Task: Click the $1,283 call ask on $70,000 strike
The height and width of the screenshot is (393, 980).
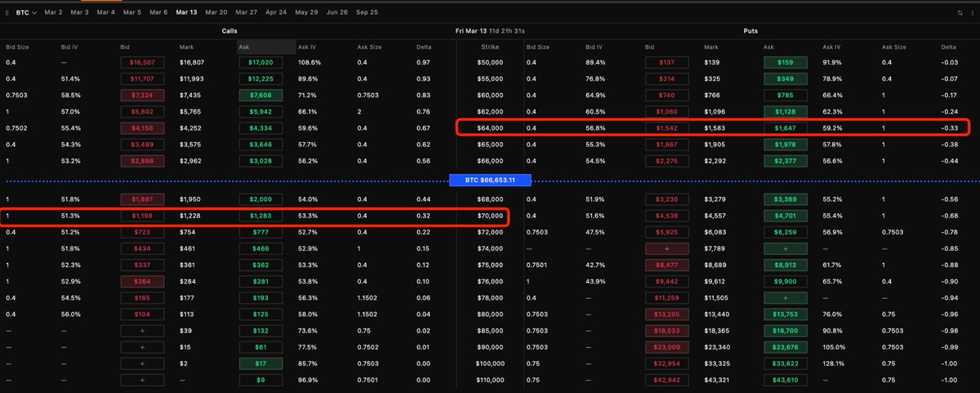Action: 261,216
